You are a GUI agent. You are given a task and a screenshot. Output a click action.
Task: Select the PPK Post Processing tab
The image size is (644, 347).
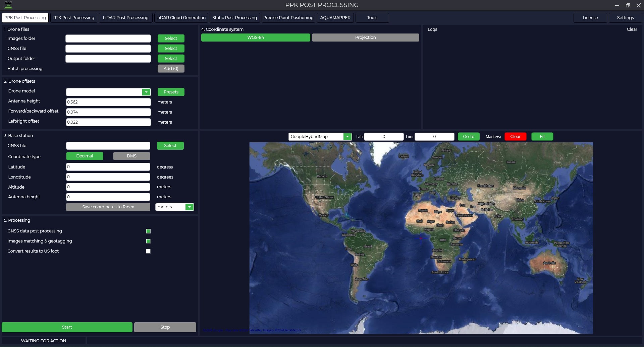(x=25, y=18)
